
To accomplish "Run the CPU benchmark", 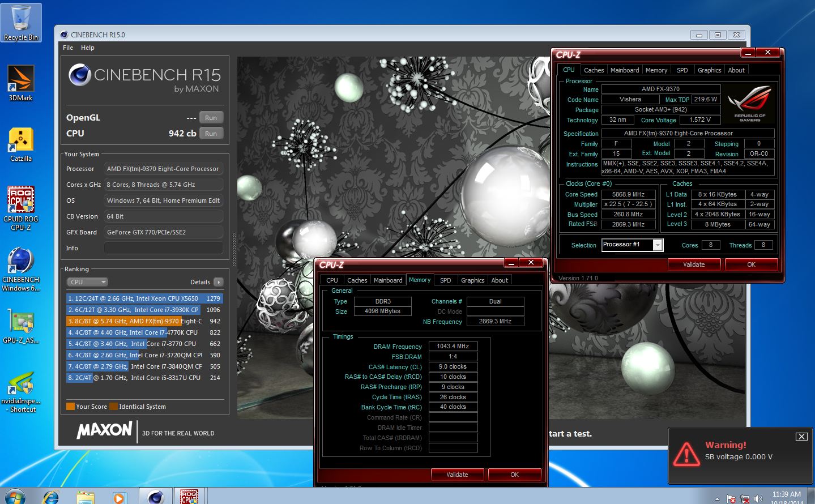I will (211, 133).
